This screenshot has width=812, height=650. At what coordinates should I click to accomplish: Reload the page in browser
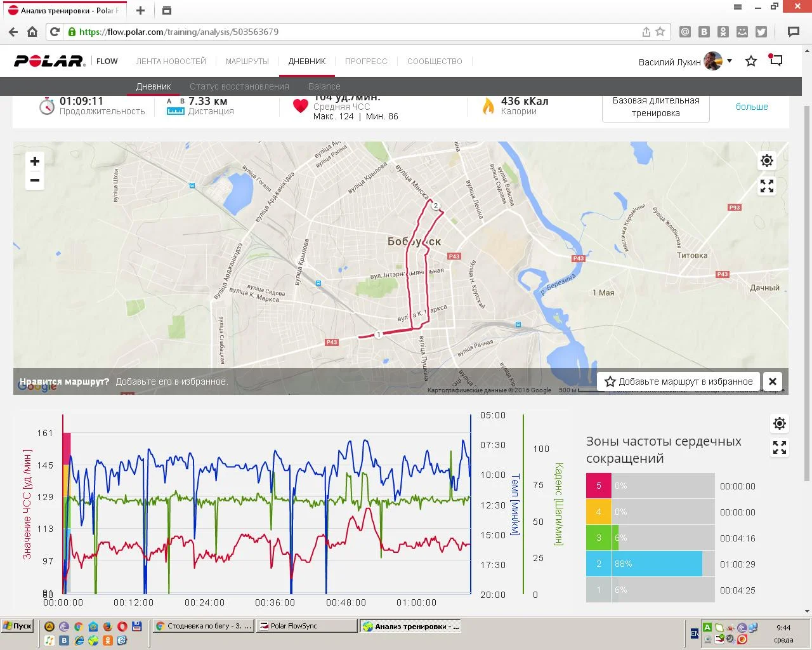click(55, 32)
